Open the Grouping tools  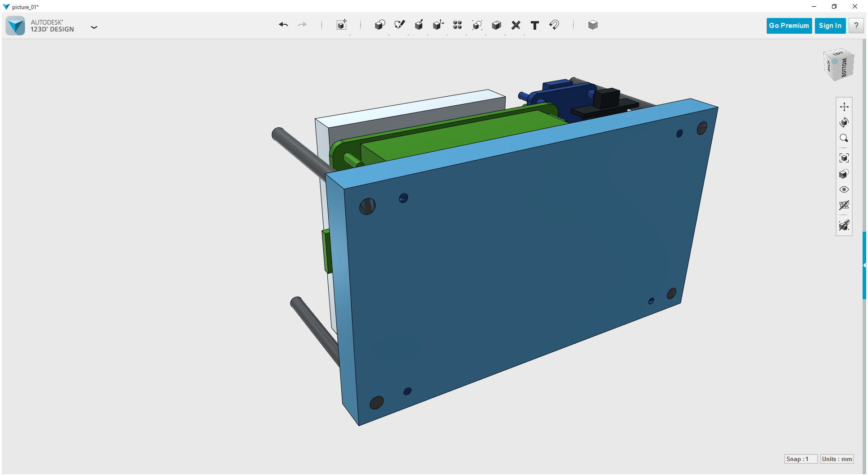click(477, 25)
